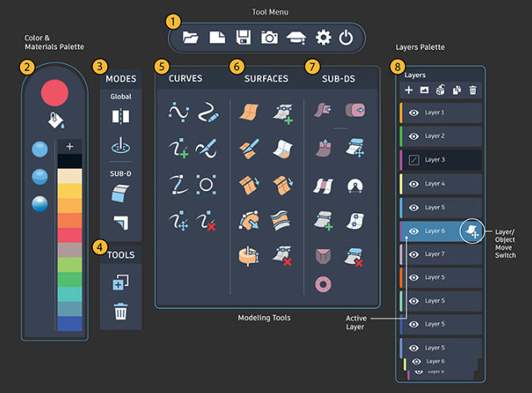Add a new layer with the plus button
The image size is (532, 393).
[408, 90]
